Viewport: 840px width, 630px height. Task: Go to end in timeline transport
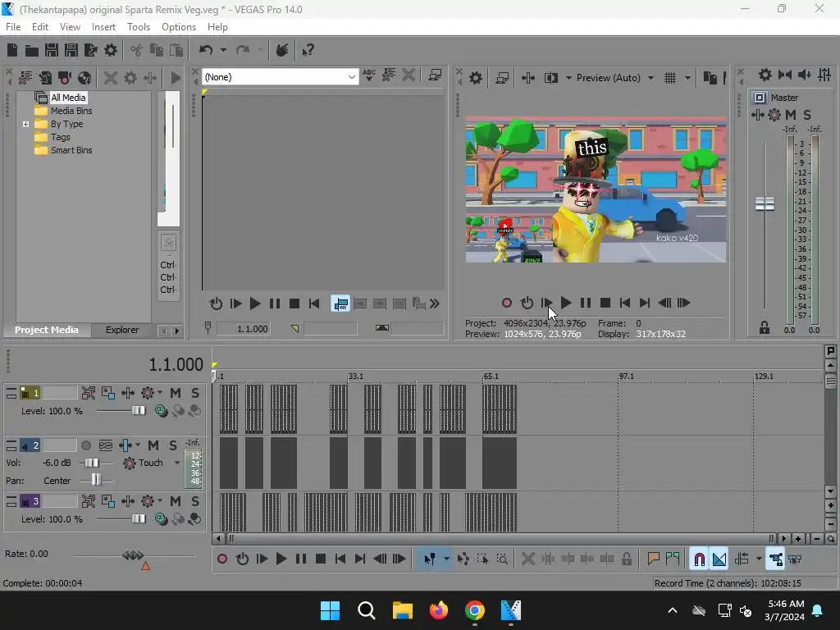click(360, 559)
